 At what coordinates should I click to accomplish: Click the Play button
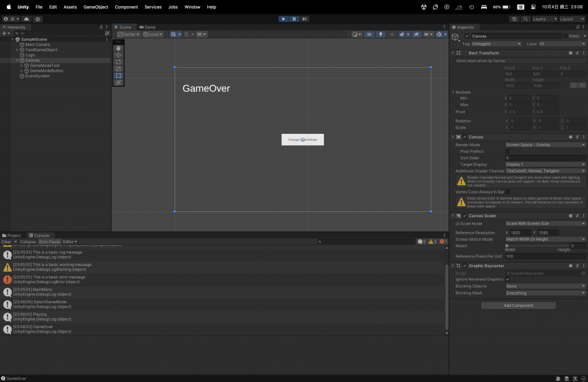(x=284, y=19)
